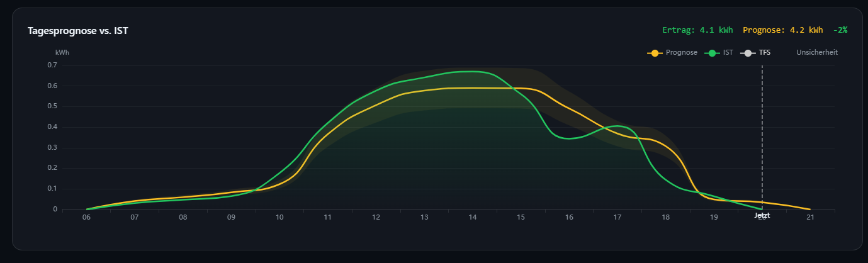Toggle the IST series label in legend
The height and width of the screenshot is (263, 868).
(728, 53)
